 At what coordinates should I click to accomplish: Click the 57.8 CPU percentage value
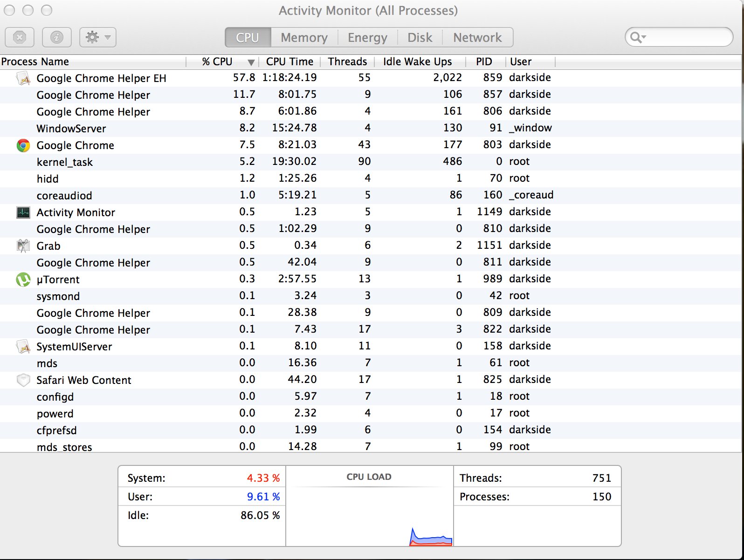tap(244, 77)
